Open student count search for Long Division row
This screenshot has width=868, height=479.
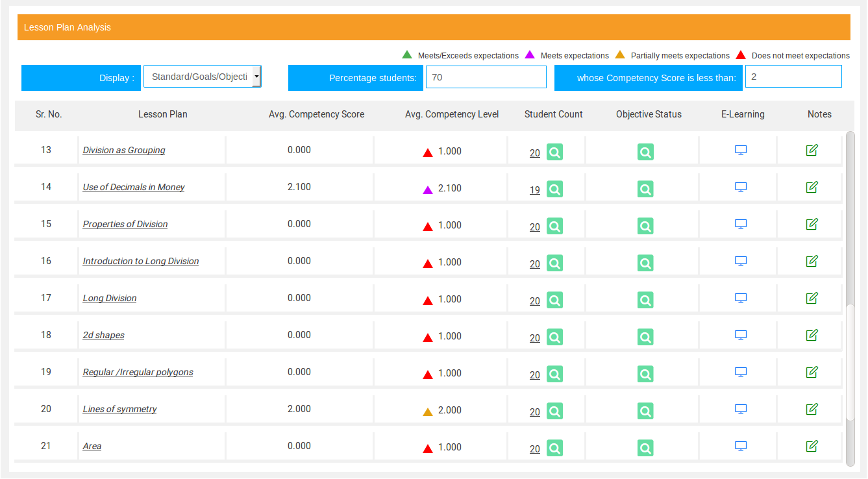tap(554, 301)
